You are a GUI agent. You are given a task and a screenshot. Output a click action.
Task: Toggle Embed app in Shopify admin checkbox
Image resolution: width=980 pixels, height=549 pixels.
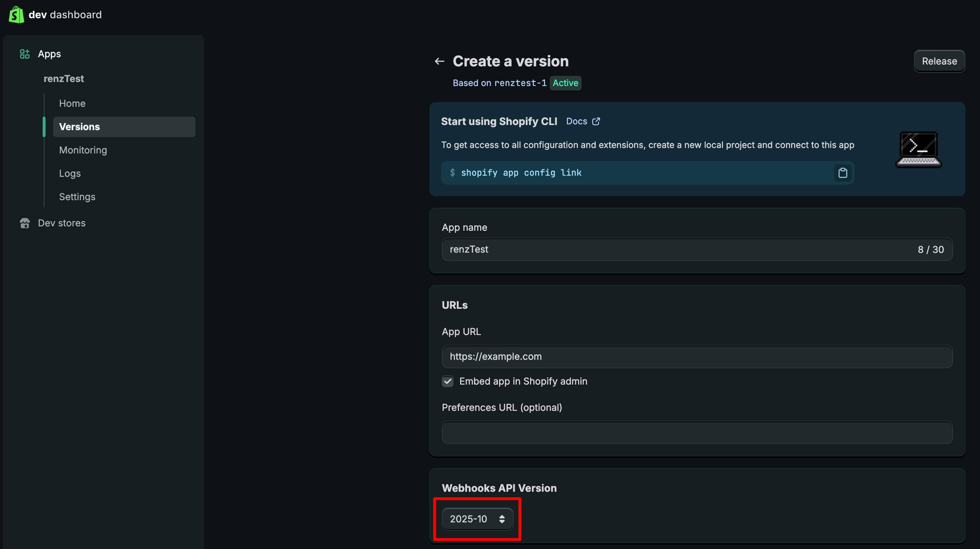(x=448, y=381)
